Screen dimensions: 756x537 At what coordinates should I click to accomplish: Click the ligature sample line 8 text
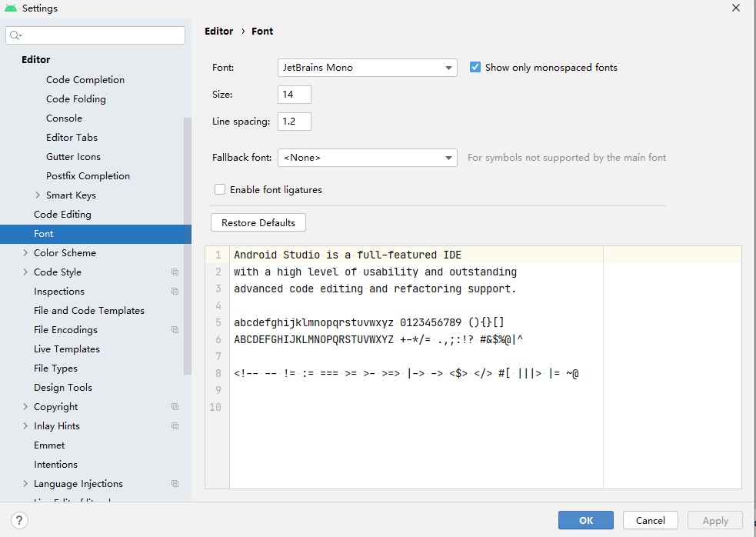click(x=406, y=373)
